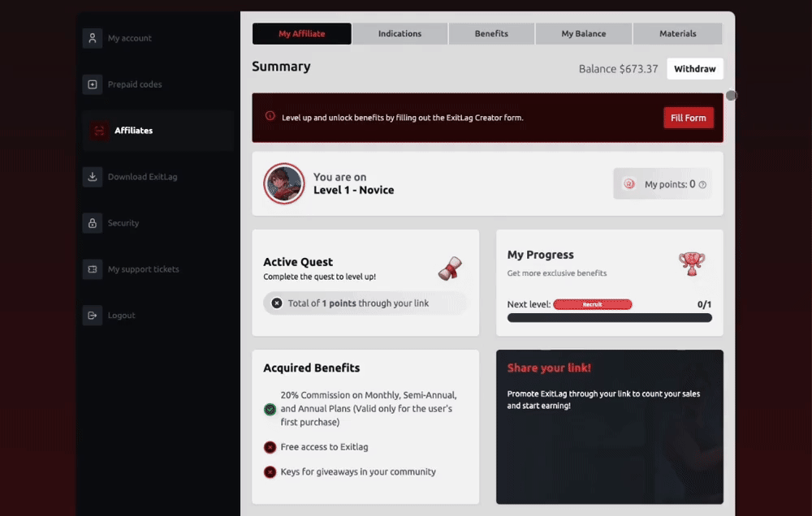Screen dimensions: 812x516
Task: Click the red X beside Free access to Exitlag
Action: (270, 447)
